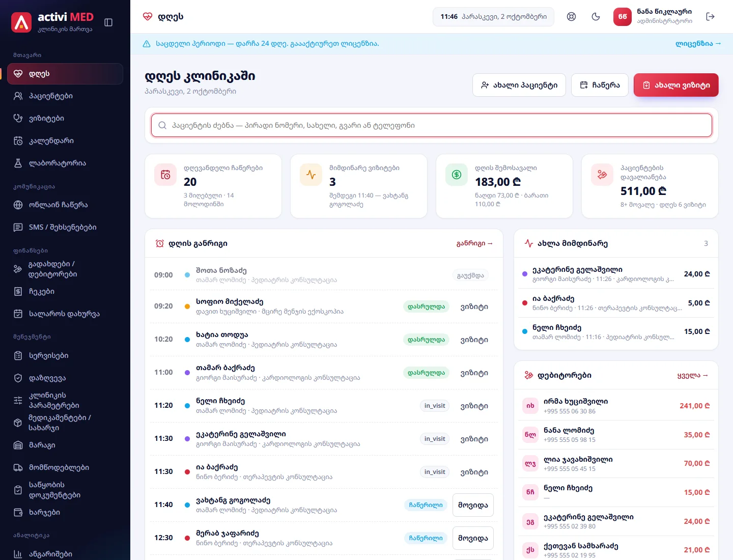Collapse the sidebar with the panel icon

click(x=108, y=22)
